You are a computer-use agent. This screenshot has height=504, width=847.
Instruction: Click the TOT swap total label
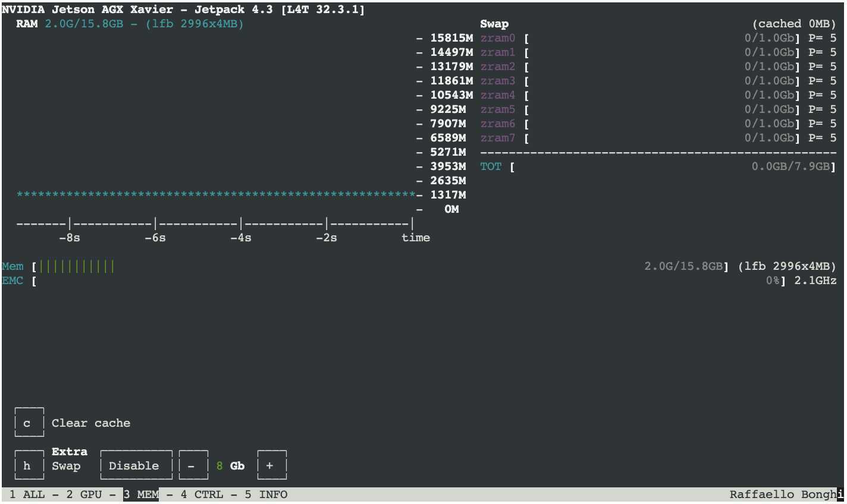point(491,166)
